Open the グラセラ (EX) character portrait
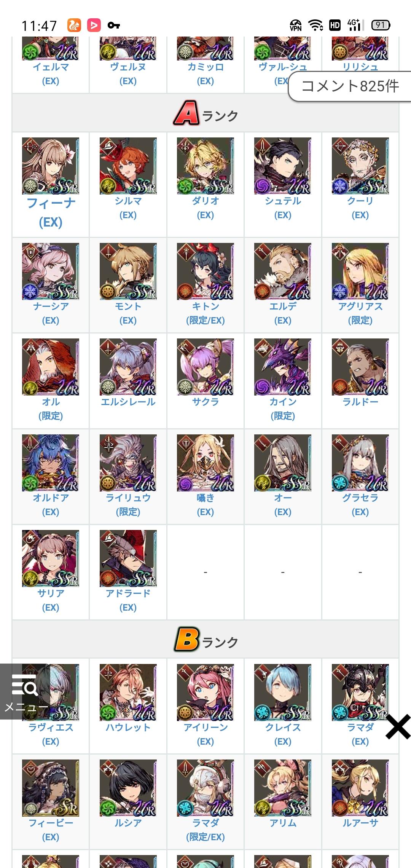The height and width of the screenshot is (868, 411). click(x=360, y=463)
